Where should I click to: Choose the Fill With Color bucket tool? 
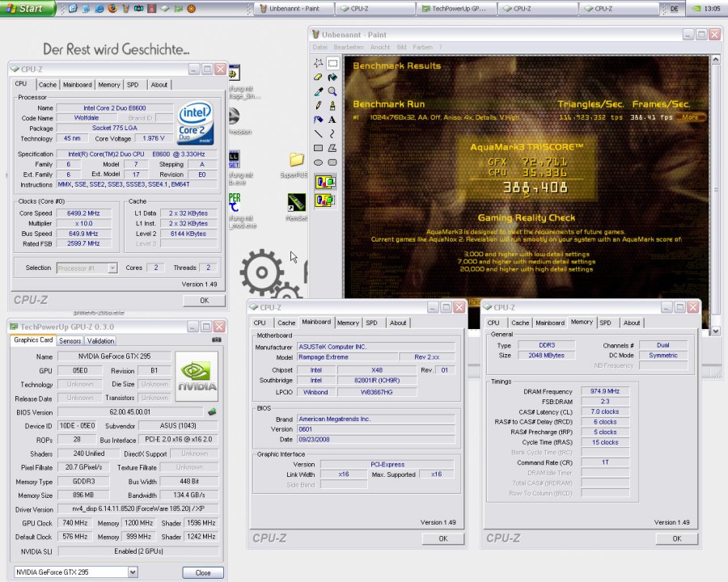point(332,77)
